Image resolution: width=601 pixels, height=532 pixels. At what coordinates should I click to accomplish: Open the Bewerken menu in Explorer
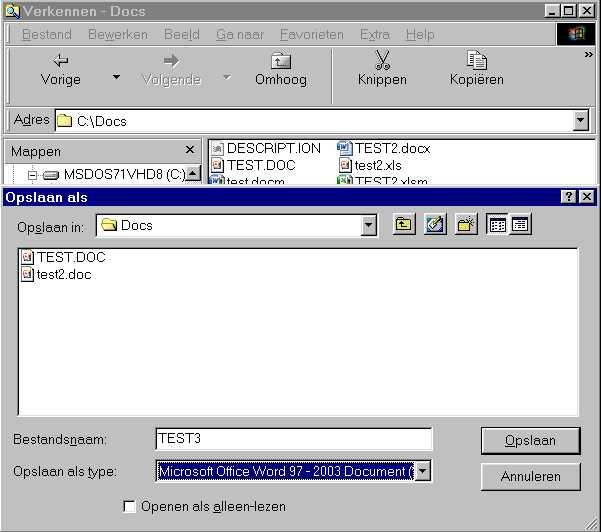(x=118, y=34)
